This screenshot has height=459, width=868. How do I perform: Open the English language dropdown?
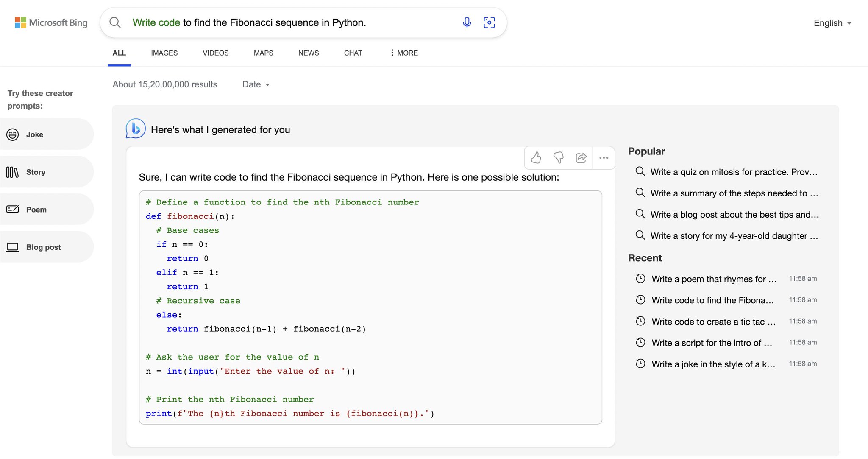tap(832, 23)
